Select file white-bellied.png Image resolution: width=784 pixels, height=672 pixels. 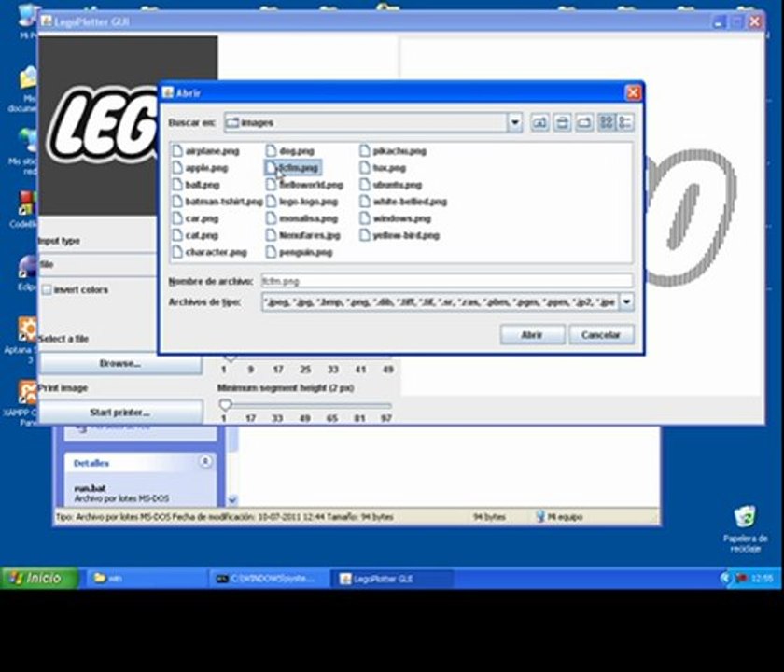[x=403, y=202]
